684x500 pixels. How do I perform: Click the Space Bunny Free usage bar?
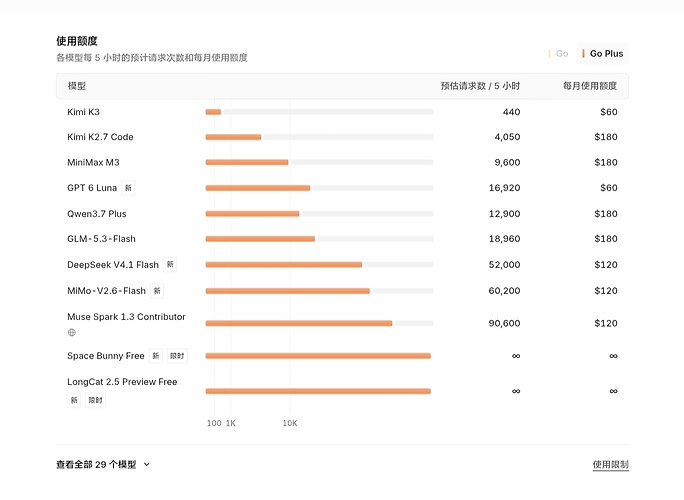pos(318,356)
